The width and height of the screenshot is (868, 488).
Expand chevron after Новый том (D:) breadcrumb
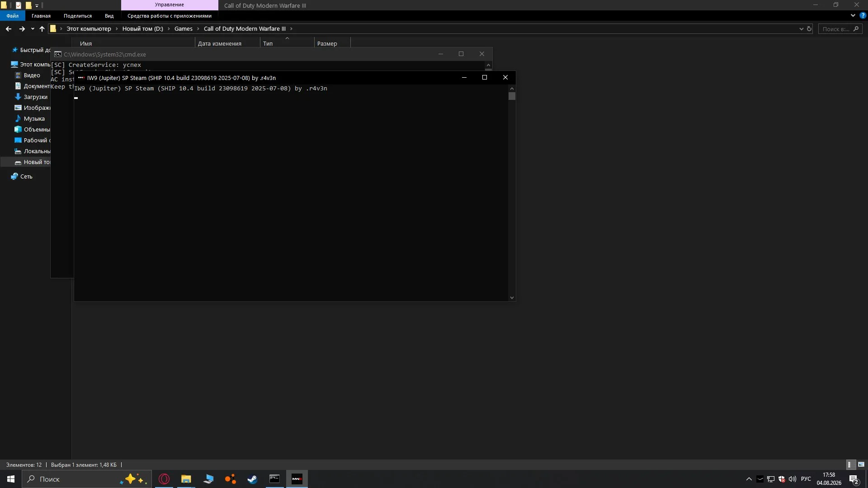coord(169,28)
